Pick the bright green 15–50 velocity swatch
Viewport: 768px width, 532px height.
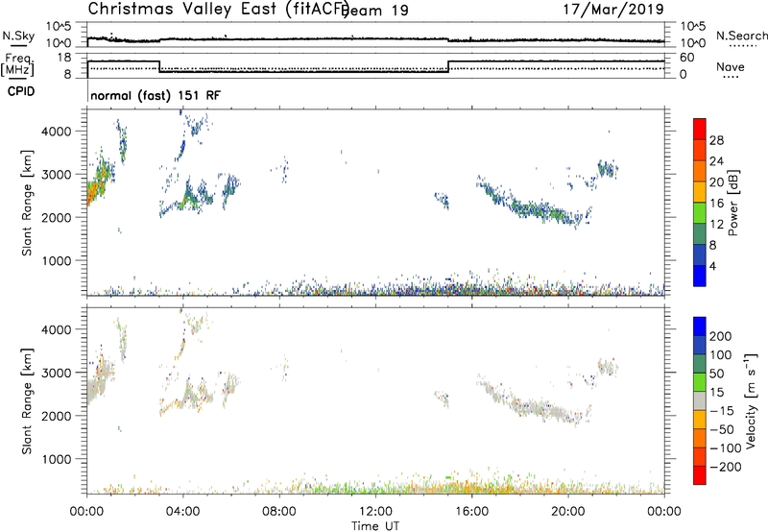[700, 382]
